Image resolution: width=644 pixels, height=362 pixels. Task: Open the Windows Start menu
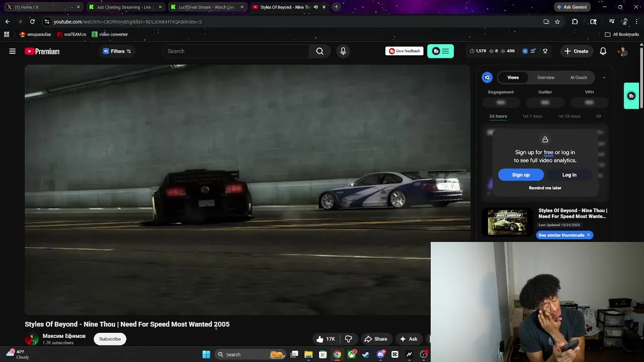pyautogui.click(x=206, y=354)
